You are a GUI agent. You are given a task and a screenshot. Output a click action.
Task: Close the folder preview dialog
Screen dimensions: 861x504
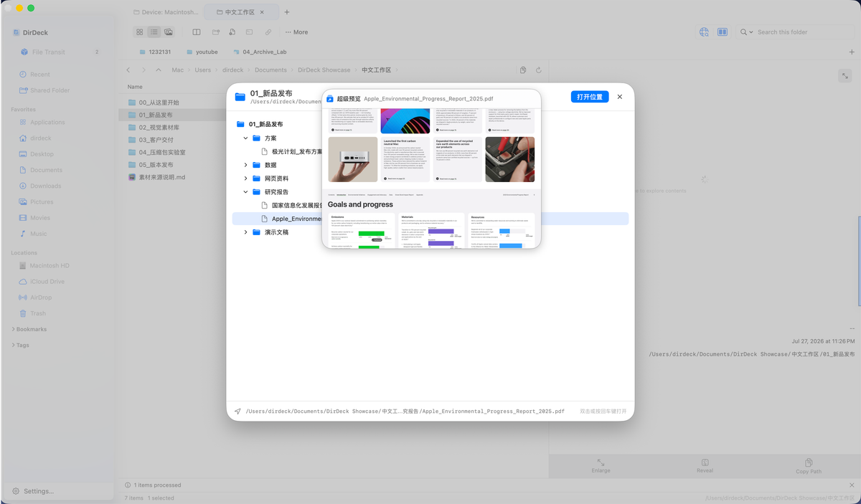coord(620,97)
